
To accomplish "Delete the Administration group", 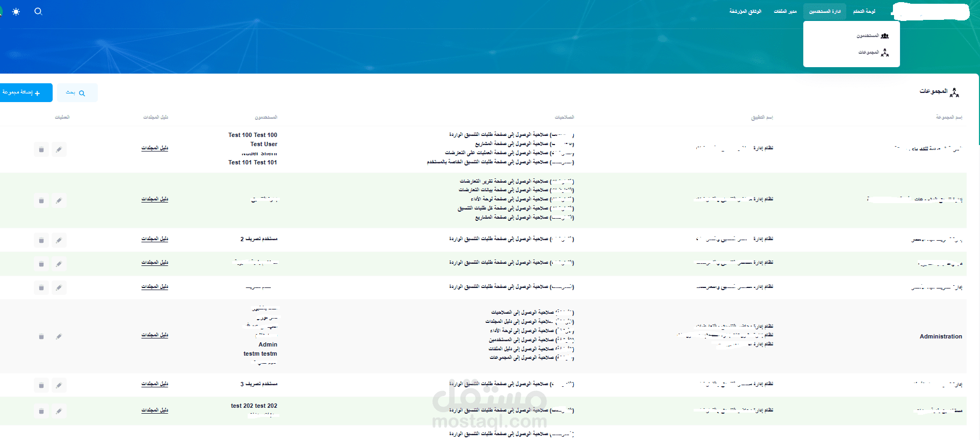I will tap(41, 336).
